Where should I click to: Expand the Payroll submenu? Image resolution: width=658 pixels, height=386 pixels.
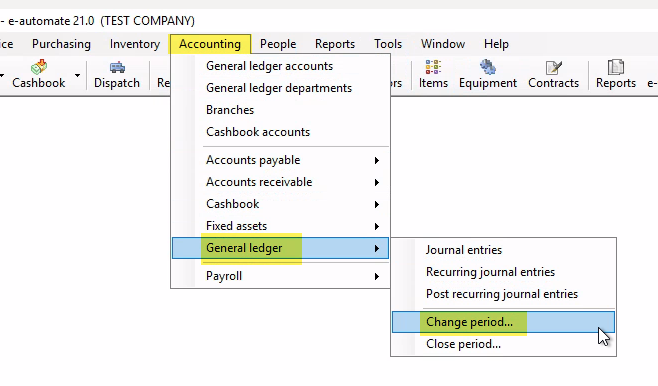280,276
